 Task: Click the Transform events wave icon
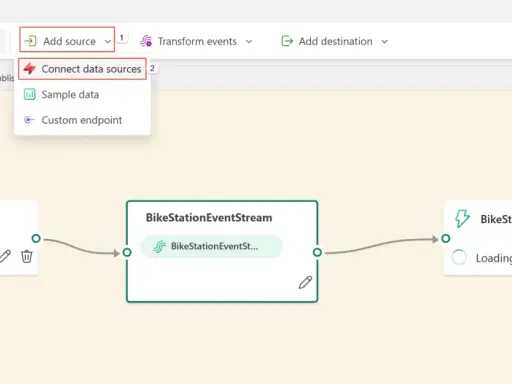point(146,41)
